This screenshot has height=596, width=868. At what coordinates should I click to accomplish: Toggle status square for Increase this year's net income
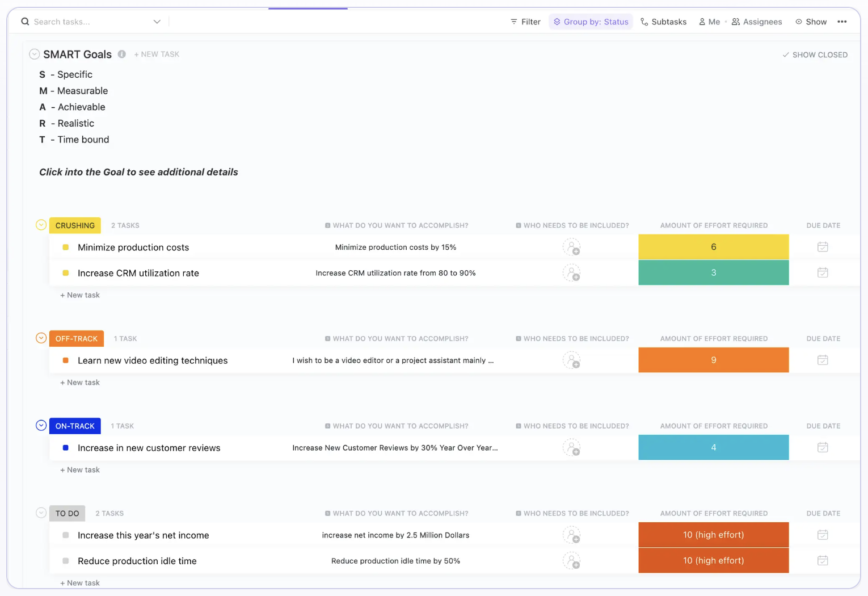[x=66, y=535]
